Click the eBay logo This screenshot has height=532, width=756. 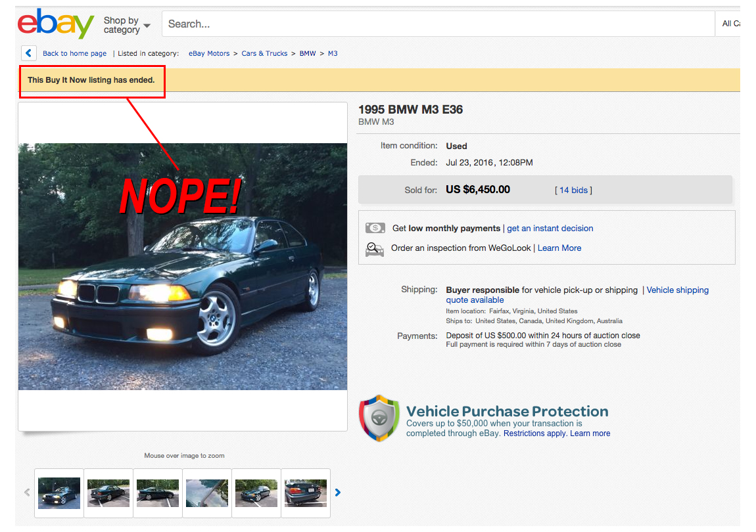(56, 24)
